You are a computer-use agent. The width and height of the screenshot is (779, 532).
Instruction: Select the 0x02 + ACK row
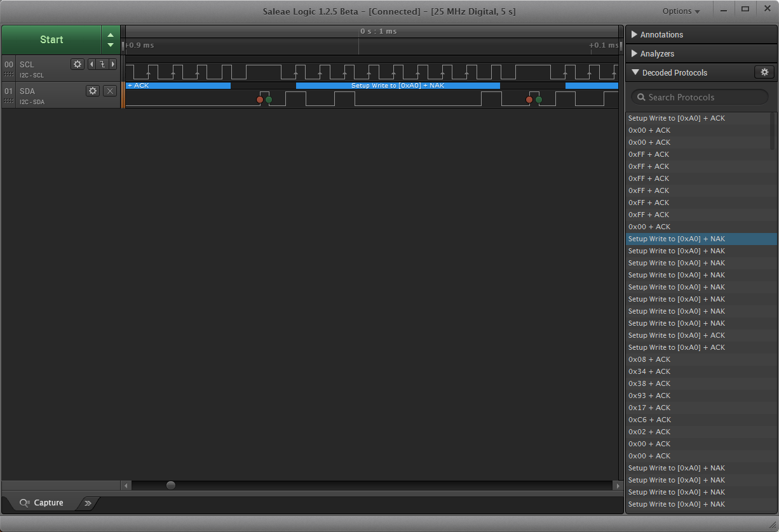701,432
